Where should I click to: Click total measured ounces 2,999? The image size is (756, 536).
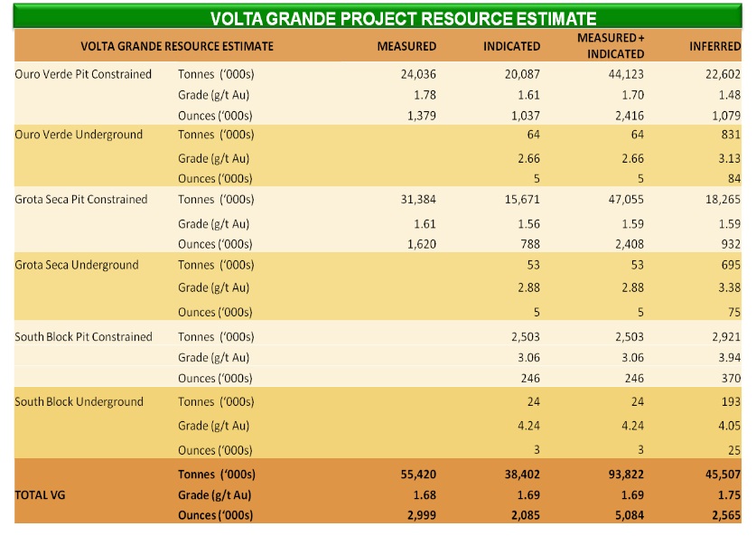point(422,515)
